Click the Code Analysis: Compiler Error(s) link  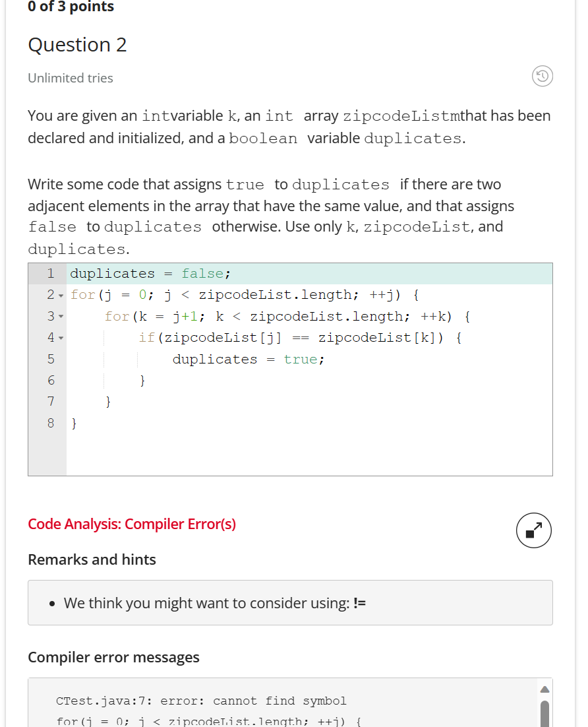(x=131, y=524)
